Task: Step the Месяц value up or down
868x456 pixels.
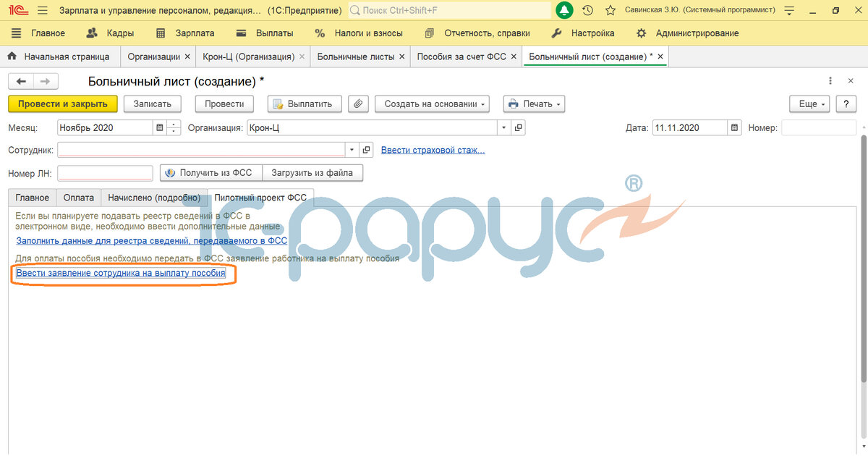Action: click(x=174, y=128)
